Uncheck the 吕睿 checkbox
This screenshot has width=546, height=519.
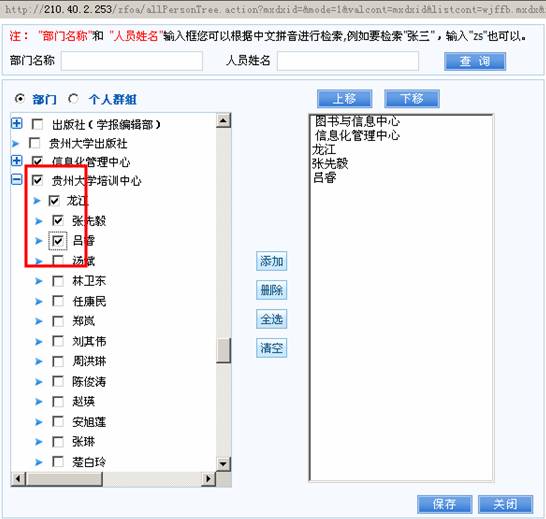coord(58,241)
